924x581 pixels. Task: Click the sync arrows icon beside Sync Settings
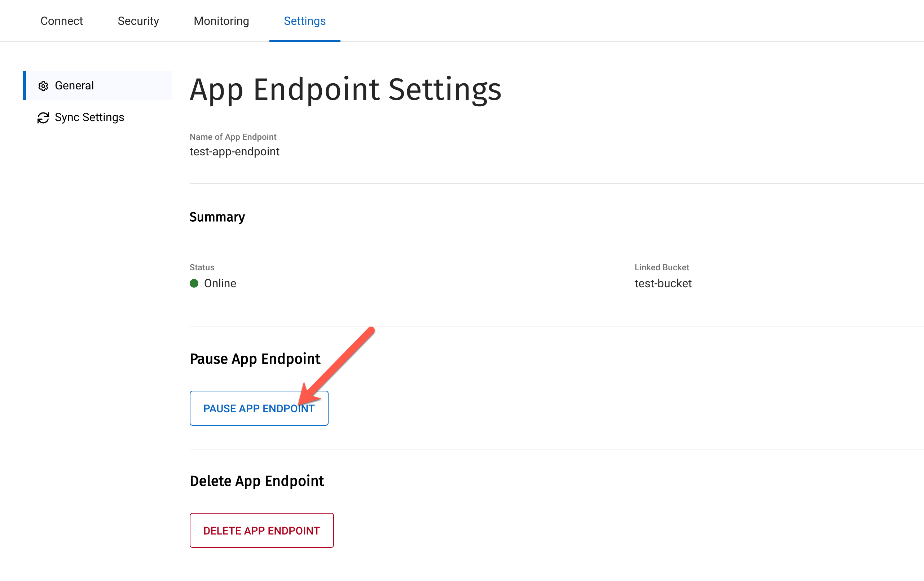tap(43, 117)
